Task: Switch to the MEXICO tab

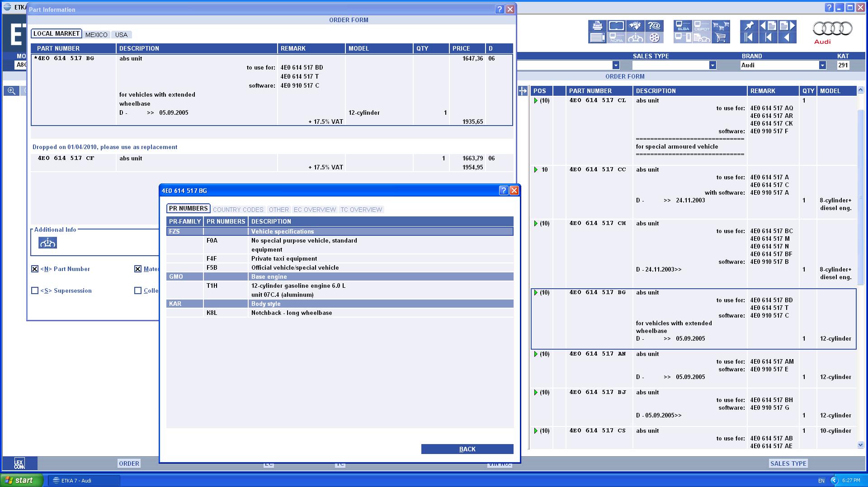Action: 96,35
